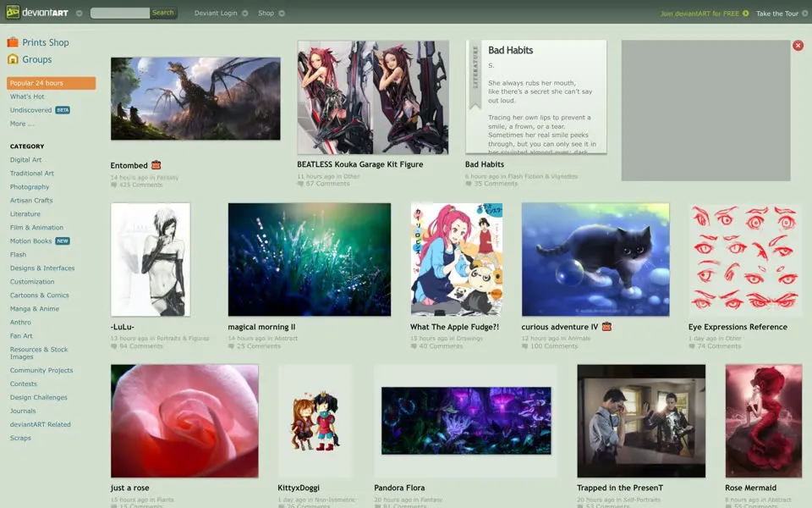The image size is (812, 508).
Task: Click print icon beside curious adventure IV
Action: 607,327
